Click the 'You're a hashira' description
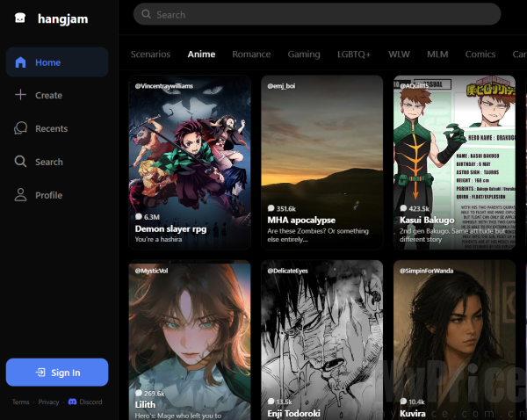The height and width of the screenshot is (420, 527). (x=158, y=239)
